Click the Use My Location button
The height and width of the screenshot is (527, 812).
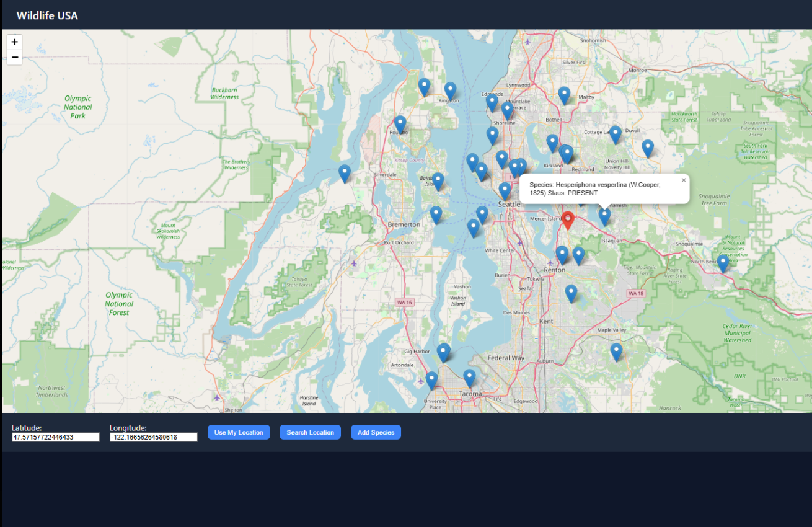click(x=239, y=432)
